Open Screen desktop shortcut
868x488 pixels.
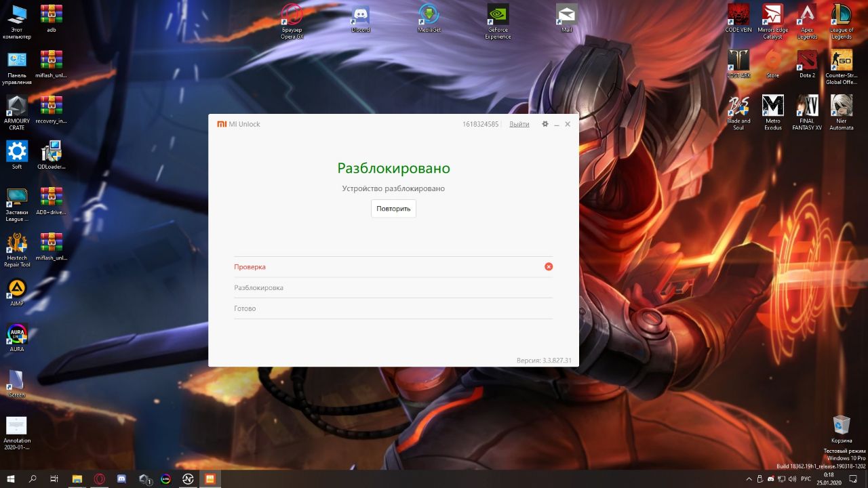[x=17, y=383]
